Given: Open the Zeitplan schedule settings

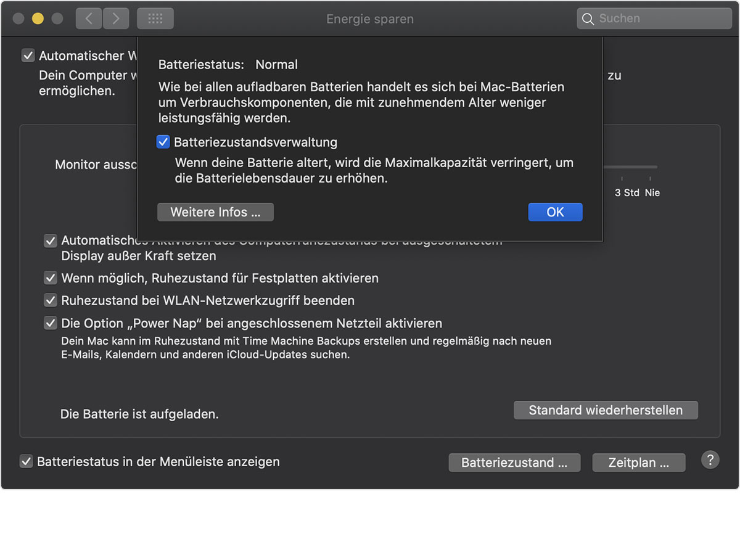Looking at the screenshot, I should [638, 463].
